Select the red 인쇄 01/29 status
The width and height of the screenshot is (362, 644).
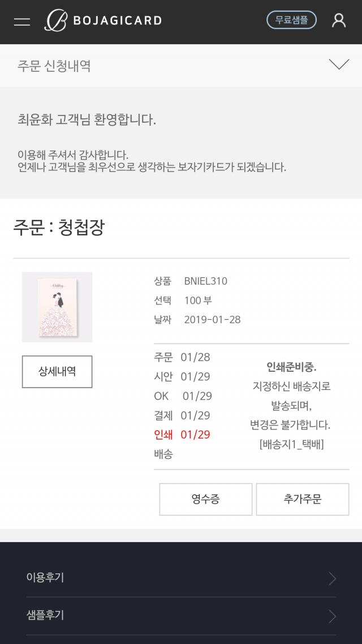tap(182, 435)
